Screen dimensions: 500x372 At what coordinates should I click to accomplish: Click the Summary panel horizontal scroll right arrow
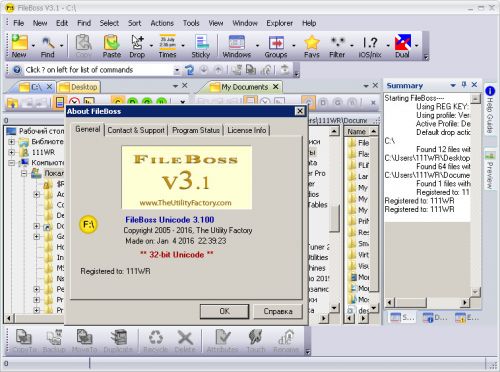[x=464, y=303]
